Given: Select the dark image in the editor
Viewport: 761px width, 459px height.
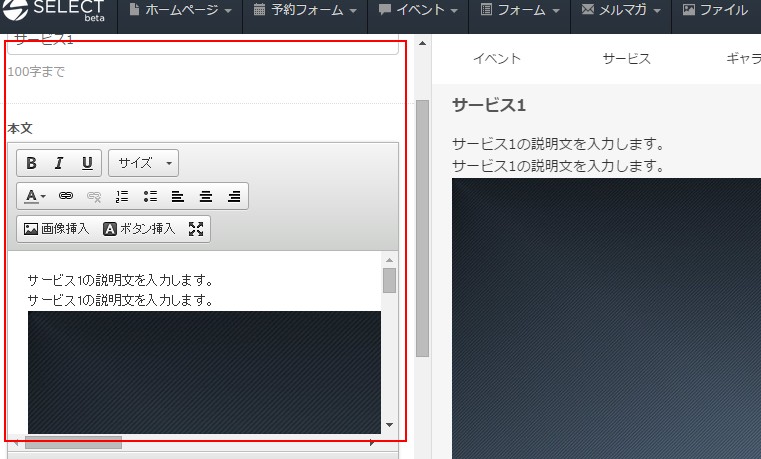Looking at the screenshot, I should [204, 372].
